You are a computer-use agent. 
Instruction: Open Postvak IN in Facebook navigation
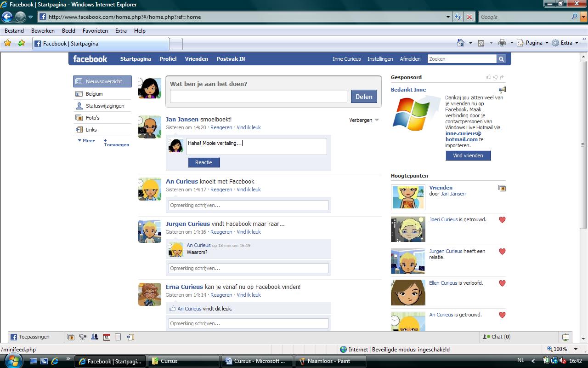click(x=231, y=59)
